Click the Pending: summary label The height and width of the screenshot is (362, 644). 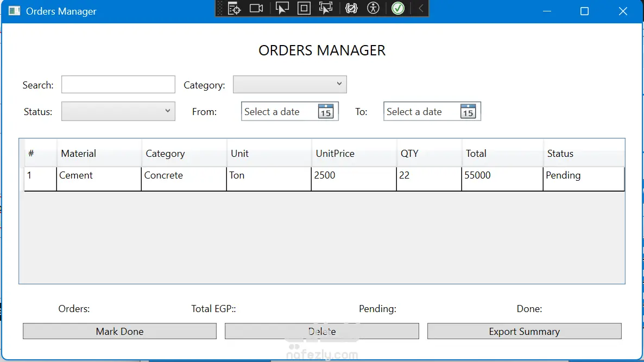(377, 309)
